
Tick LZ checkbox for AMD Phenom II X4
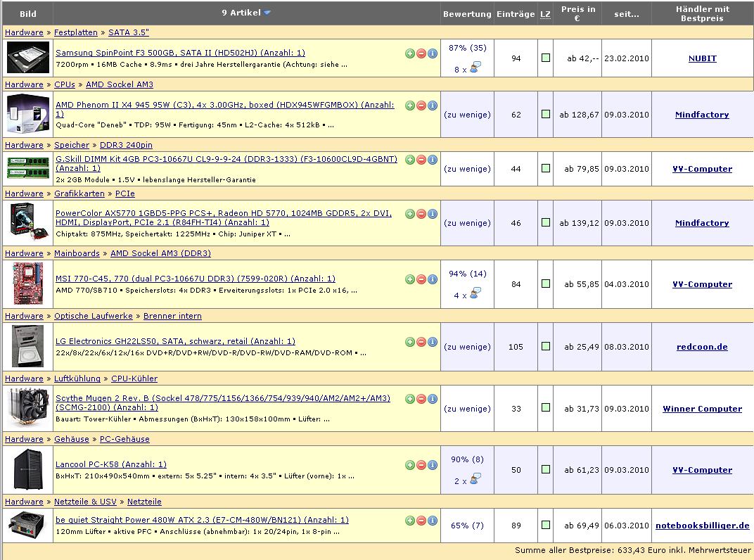click(546, 114)
